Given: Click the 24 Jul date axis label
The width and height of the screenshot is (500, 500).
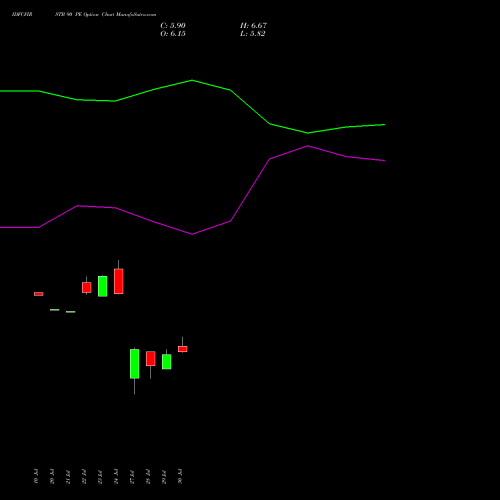Looking at the screenshot, I should pyautogui.click(x=116, y=476).
